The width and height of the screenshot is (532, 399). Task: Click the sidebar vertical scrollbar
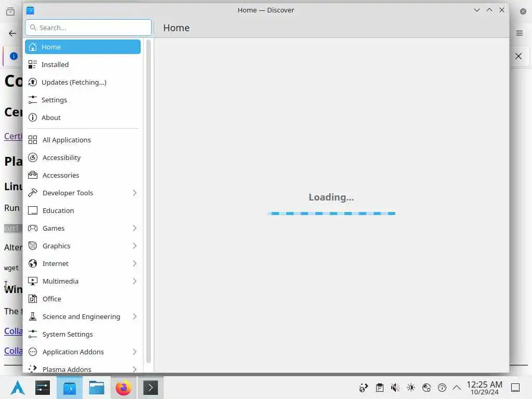tap(148, 202)
